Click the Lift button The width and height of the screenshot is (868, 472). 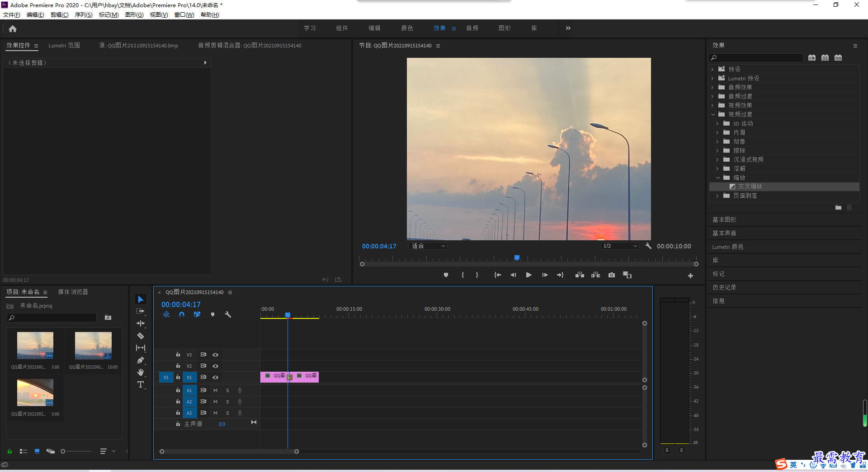pos(580,275)
